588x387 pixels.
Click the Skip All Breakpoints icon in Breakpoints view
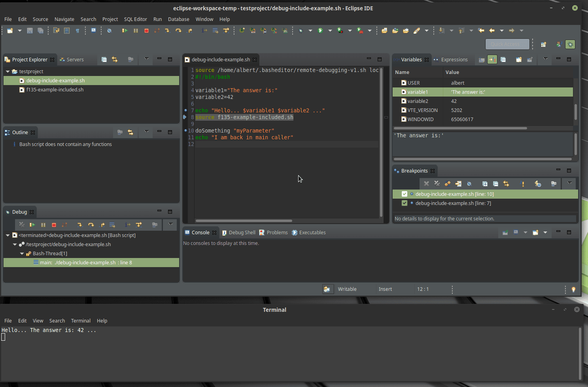pyautogui.click(x=469, y=184)
